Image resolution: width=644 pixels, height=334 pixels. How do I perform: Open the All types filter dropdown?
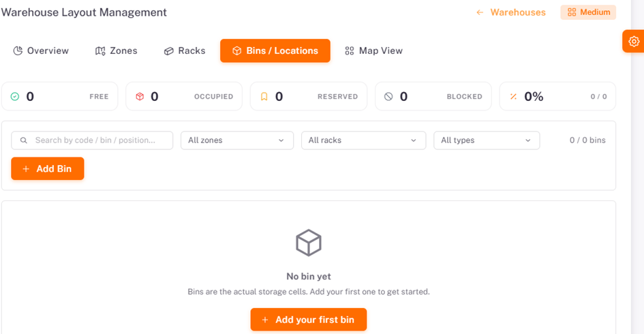(x=487, y=140)
